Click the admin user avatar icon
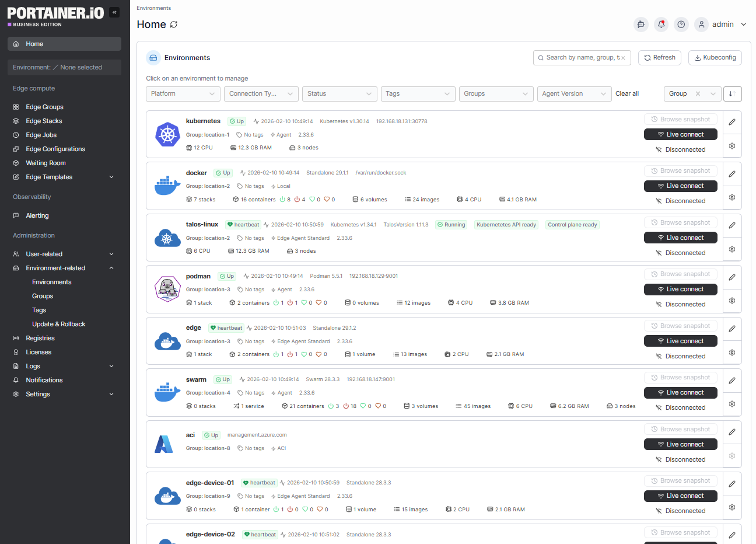 (702, 25)
